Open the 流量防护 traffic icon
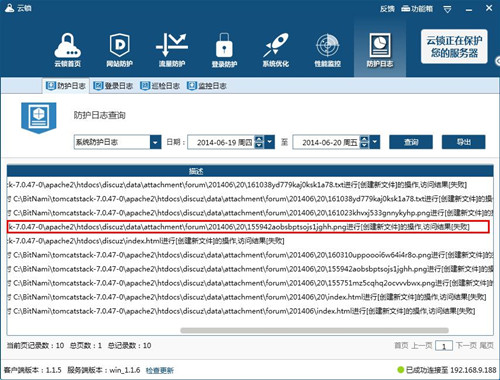The height and width of the screenshot is (380, 500). (172, 50)
